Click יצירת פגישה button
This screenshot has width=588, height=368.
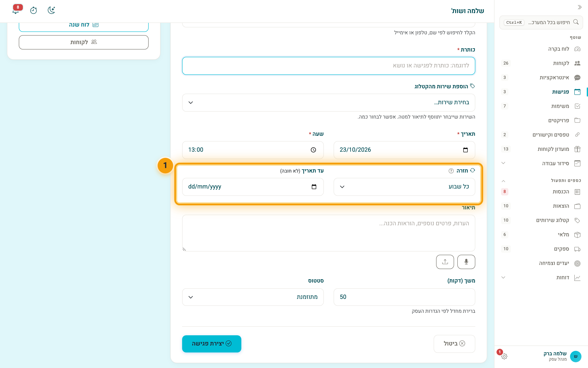(x=212, y=344)
